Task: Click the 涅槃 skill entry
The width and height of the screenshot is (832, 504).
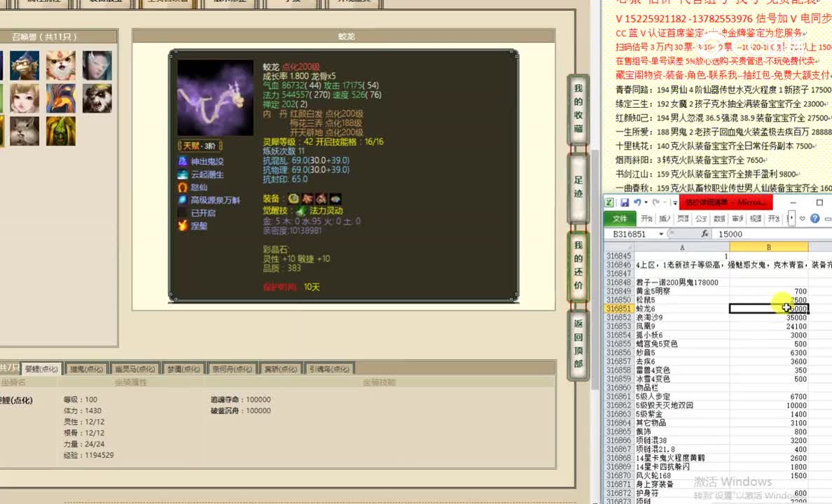Action: [x=184, y=225]
